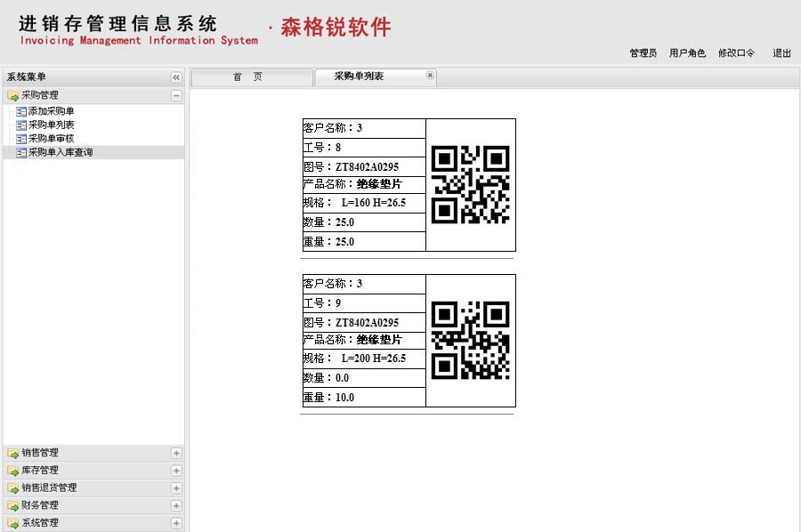Image resolution: width=801 pixels, height=532 pixels.
Task: Click the 退出 logout link
Action: point(781,53)
